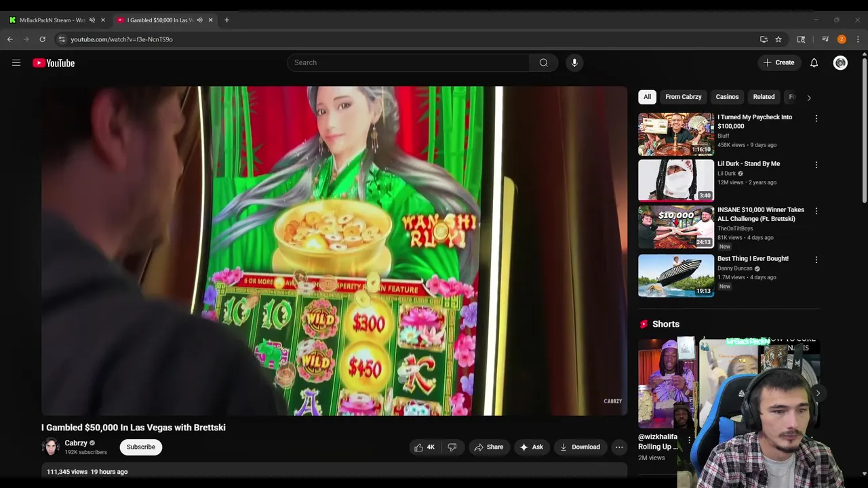Open more actions ellipsis under video
868x488 pixels.
[x=619, y=447]
